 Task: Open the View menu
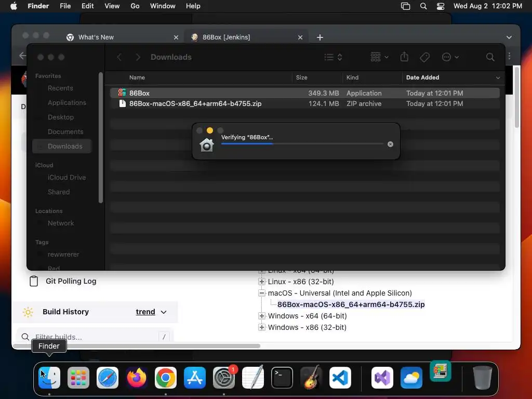(x=112, y=6)
